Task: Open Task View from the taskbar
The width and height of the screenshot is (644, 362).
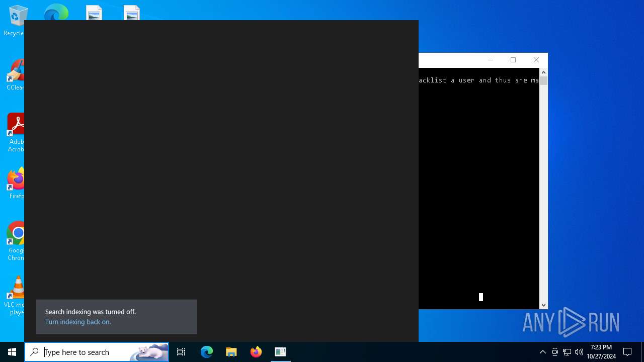Action: (181, 352)
